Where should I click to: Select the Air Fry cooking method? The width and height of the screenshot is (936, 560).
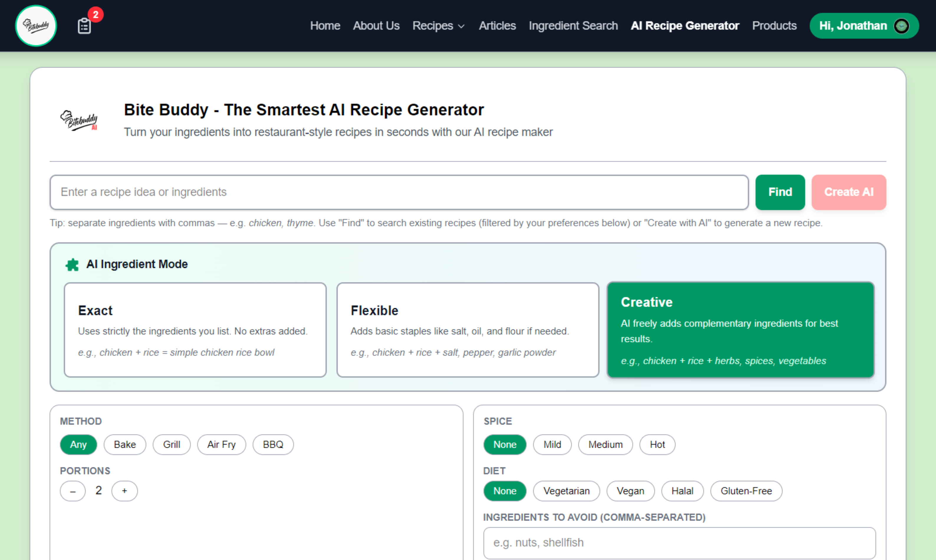(x=221, y=444)
